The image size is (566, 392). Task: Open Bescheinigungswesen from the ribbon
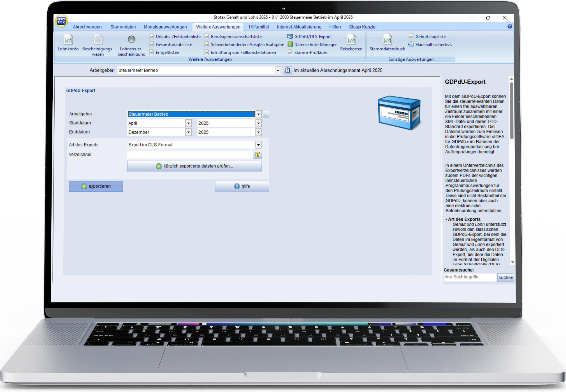tap(98, 40)
